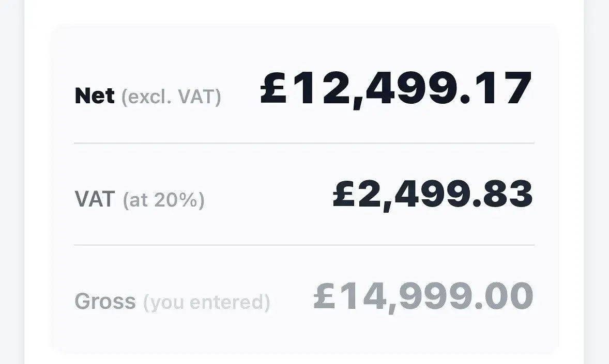Click the pound sign of the Gross amount
The image size is (609, 364).
click(x=324, y=295)
